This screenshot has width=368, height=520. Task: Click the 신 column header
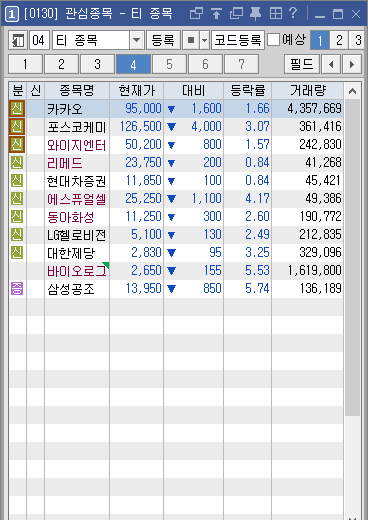(36, 91)
